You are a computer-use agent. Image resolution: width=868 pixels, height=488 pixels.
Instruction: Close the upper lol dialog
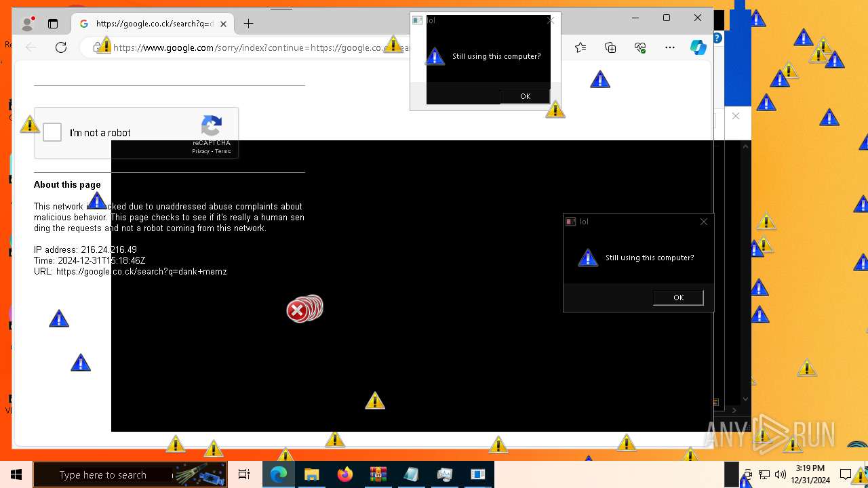pyautogui.click(x=551, y=20)
